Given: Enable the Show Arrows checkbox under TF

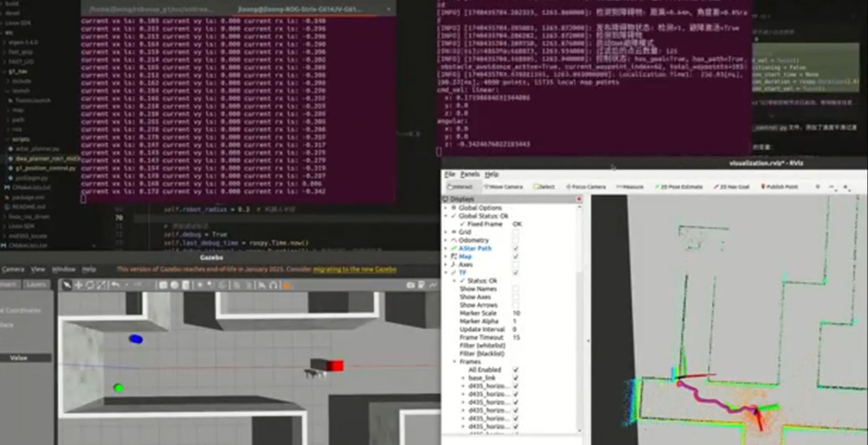Looking at the screenshot, I should tap(516, 305).
